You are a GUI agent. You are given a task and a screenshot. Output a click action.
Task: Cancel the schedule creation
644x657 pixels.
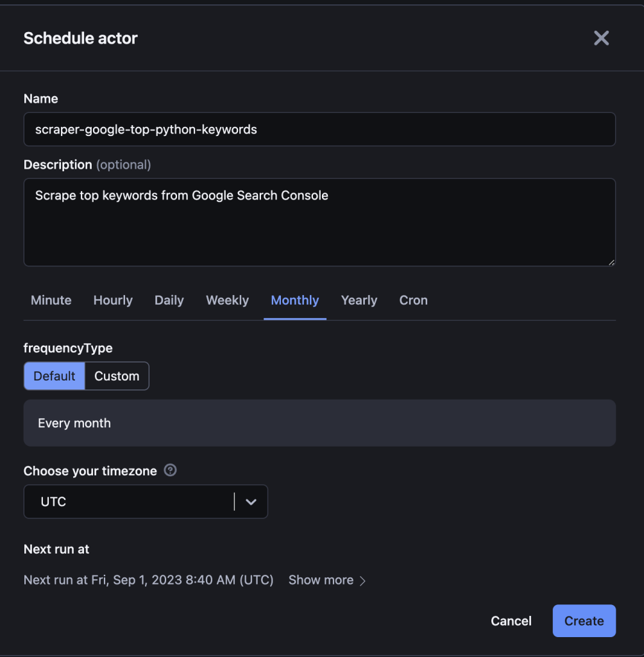[x=511, y=620]
